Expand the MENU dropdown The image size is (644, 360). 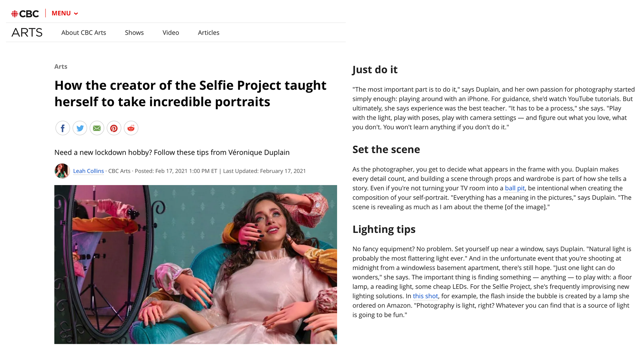click(x=65, y=13)
